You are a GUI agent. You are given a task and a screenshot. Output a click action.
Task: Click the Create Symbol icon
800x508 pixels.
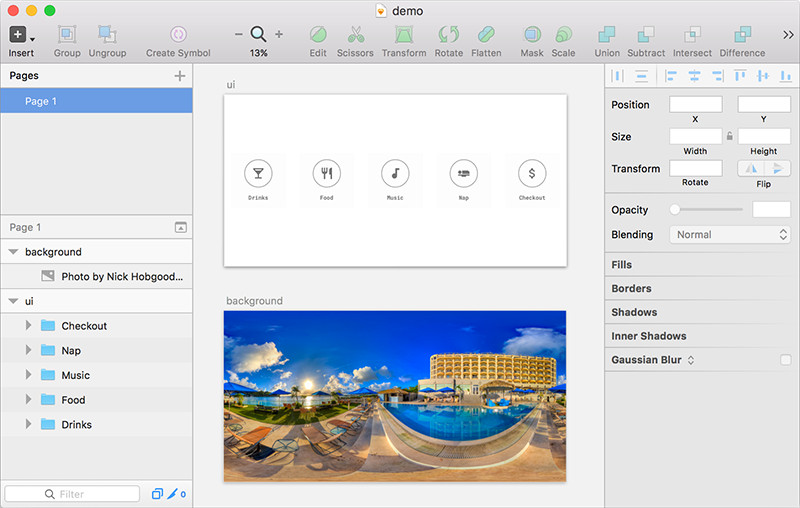178,36
